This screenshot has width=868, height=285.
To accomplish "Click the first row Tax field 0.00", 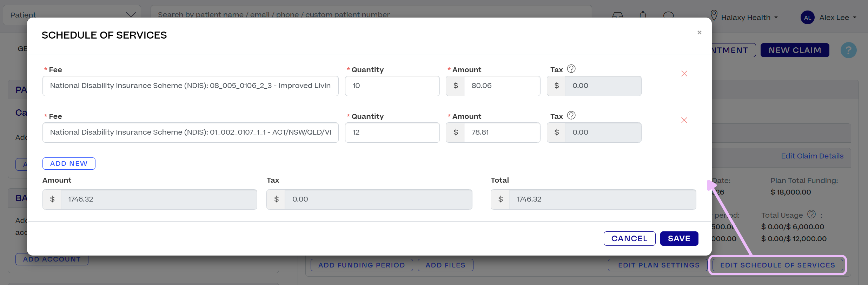I will (x=603, y=86).
